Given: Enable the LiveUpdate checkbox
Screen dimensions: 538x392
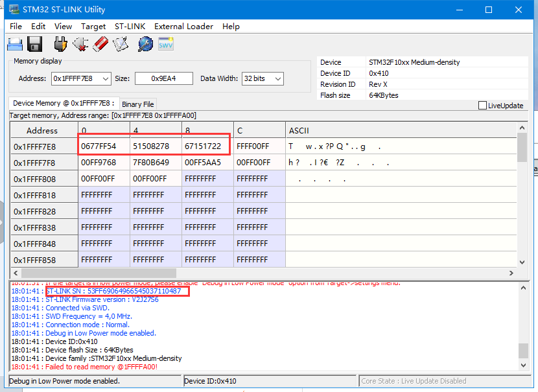Looking at the screenshot, I should (482, 105).
